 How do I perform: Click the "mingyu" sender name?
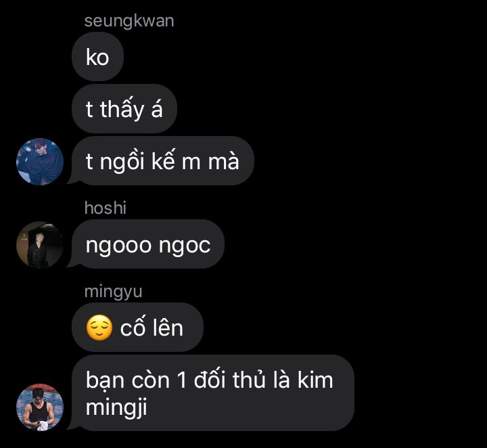tap(113, 292)
